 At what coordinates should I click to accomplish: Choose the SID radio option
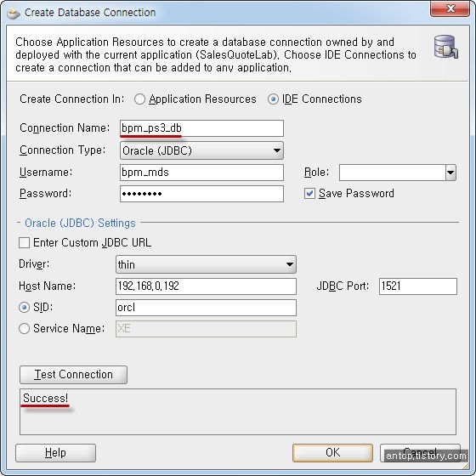[x=25, y=308]
